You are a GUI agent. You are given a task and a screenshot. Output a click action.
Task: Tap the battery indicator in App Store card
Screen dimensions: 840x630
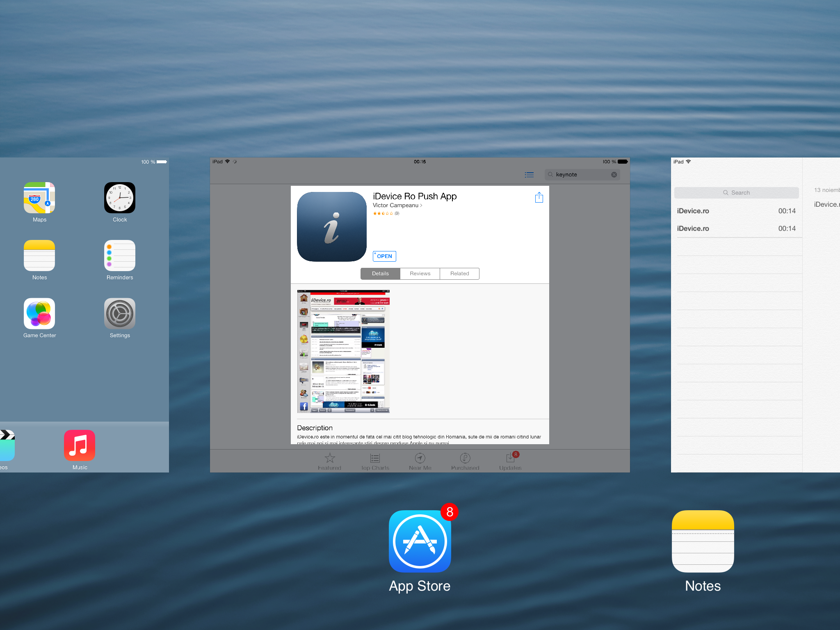coord(623,162)
